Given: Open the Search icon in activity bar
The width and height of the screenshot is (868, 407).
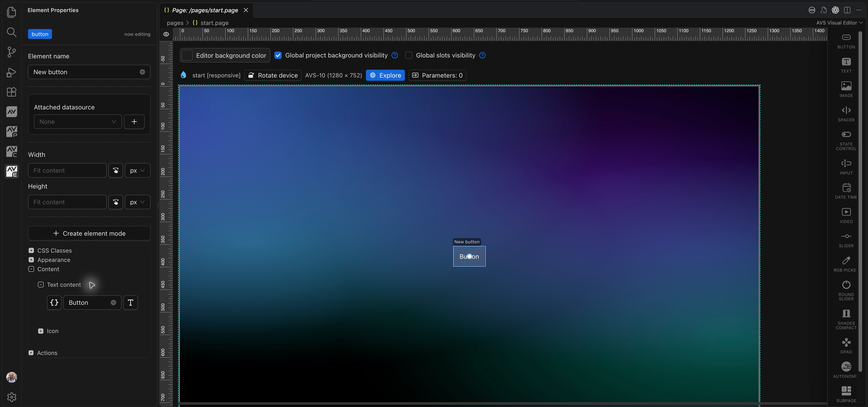Looking at the screenshot, I should coord(12,32).
